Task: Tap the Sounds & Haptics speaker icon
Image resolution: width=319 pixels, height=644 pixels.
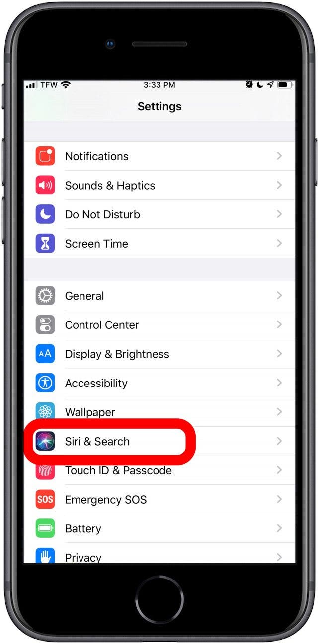Action: 45,186
